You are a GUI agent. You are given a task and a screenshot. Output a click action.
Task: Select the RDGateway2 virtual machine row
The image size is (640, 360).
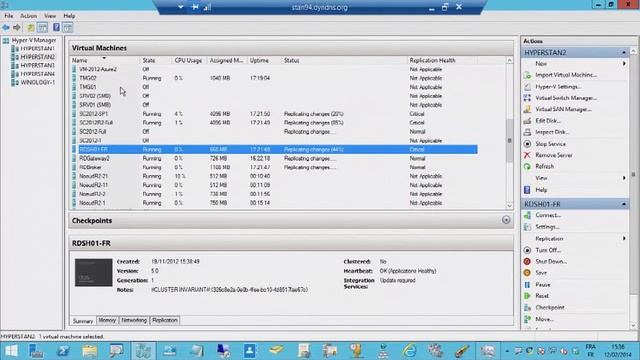[x=274, y=158]
